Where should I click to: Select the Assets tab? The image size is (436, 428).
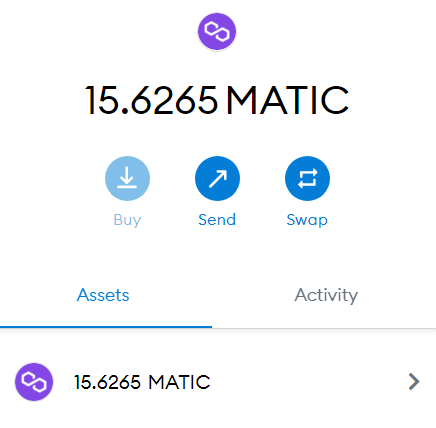pos(103,295)
